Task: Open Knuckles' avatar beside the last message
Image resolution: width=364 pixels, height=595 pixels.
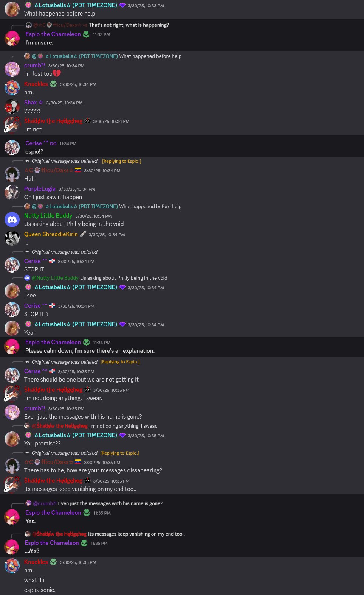Action: 12,566
